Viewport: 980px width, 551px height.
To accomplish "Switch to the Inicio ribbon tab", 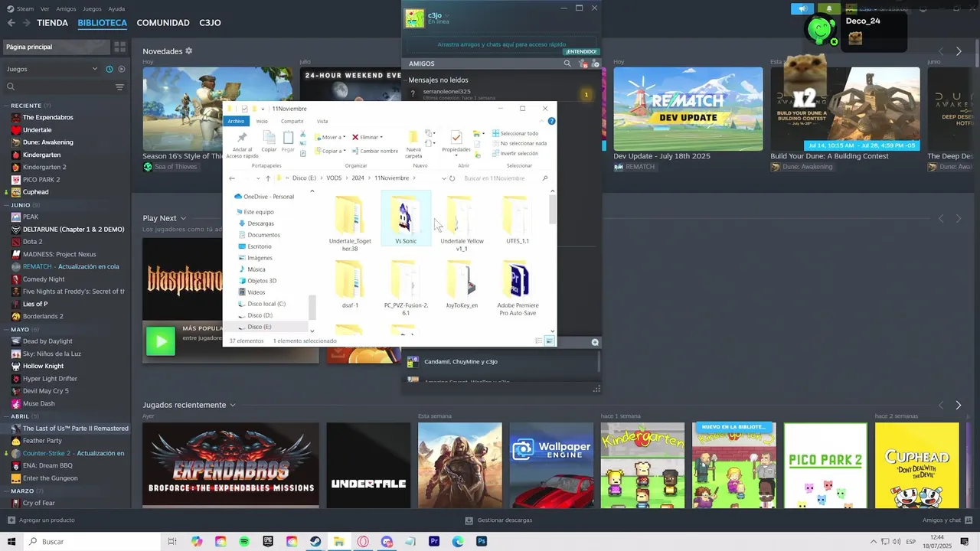I will 262,121.
